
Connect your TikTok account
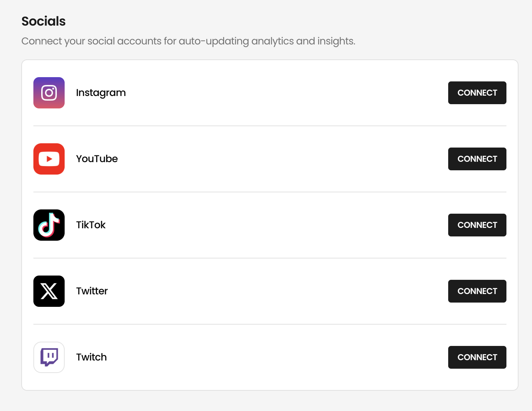pyautogui.click(x=477, y=225)
